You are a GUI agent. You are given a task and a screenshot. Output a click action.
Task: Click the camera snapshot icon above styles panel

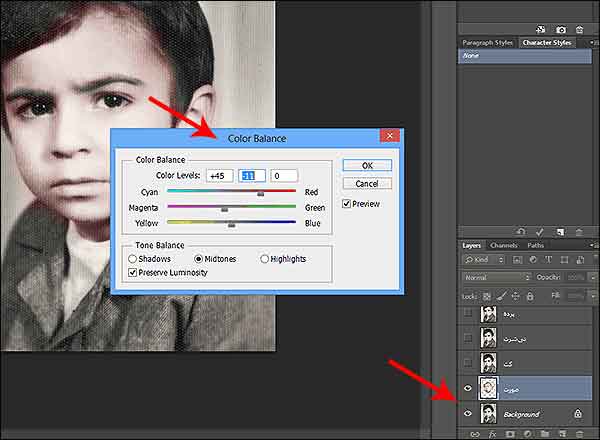point(560,31)
